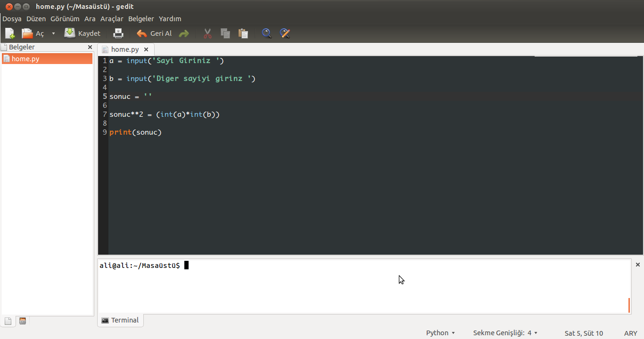
Task: Show the file browser side panel icon
Action: click(22, 321)
